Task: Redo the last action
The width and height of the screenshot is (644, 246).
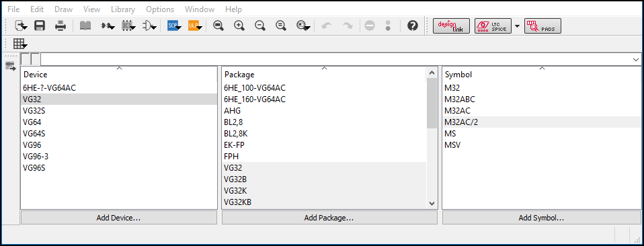Action: point(348,26)
